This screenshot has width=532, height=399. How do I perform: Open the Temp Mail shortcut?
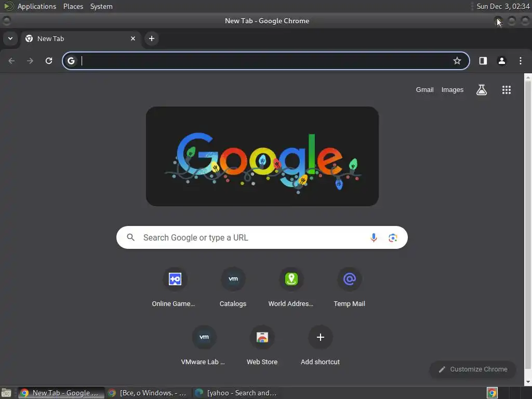pos(350,287)
